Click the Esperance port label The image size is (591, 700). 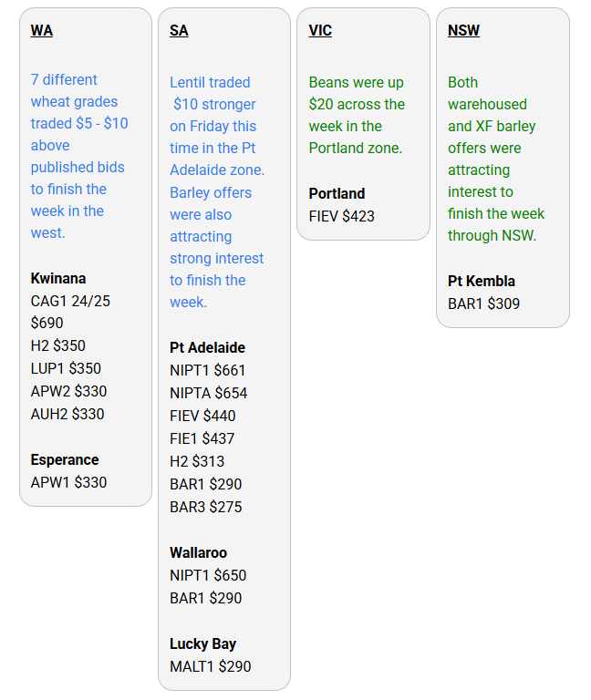tap(65, 459)
